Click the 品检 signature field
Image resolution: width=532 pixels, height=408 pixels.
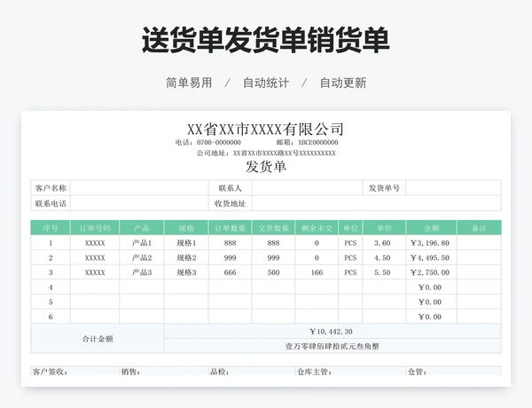(x=252, y=371)
